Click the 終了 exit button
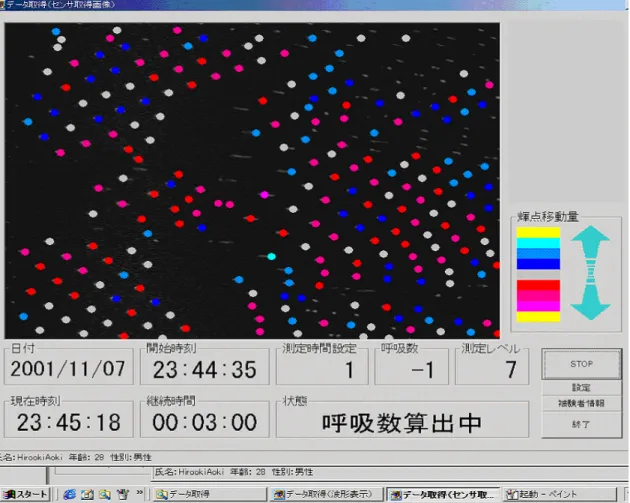The height and width of the screenshot is (503, 630). [x=581, y=424]
